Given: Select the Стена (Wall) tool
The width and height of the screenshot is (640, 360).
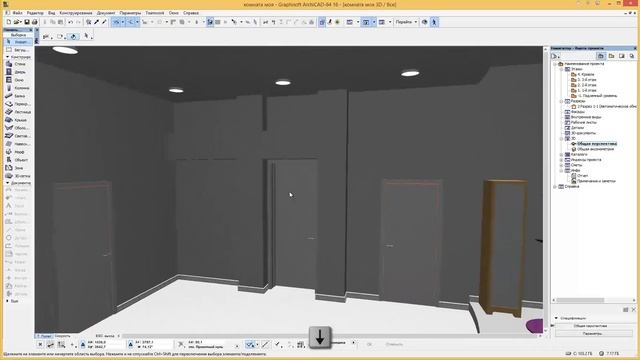Looking at the screenshot, I should click(16, 64).
